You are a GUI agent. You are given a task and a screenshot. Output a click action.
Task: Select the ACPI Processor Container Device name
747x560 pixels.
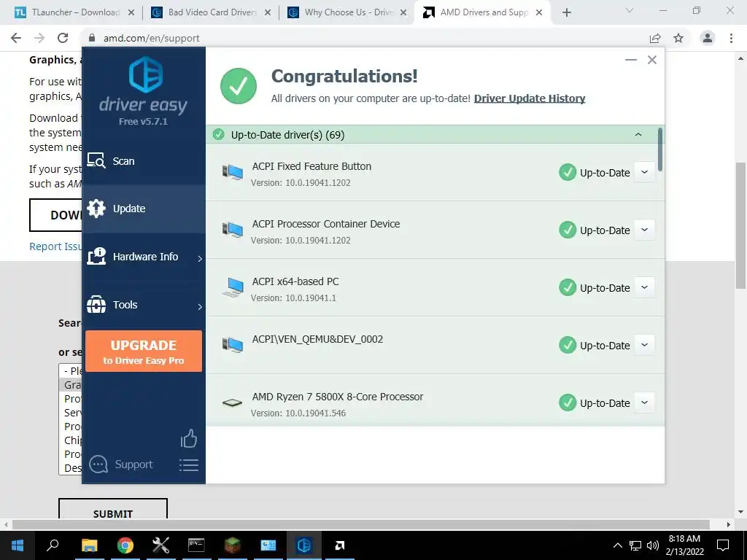pyautogui.click(x=326, y=224)
